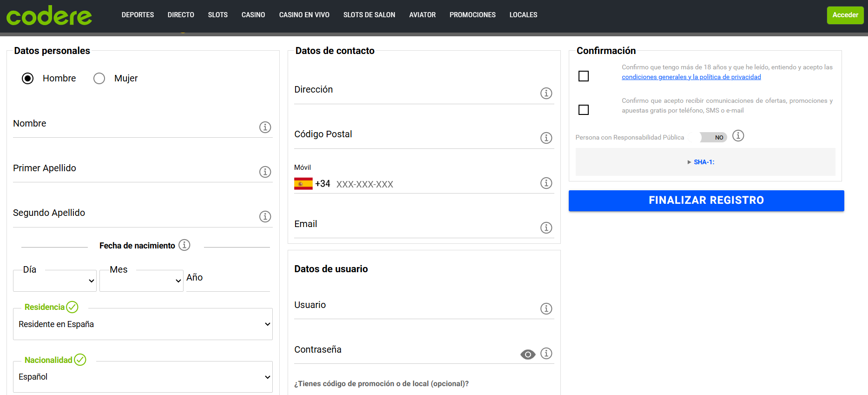The image size is (868, 395).
Task: Click the Acceder button
Action: 845,15
